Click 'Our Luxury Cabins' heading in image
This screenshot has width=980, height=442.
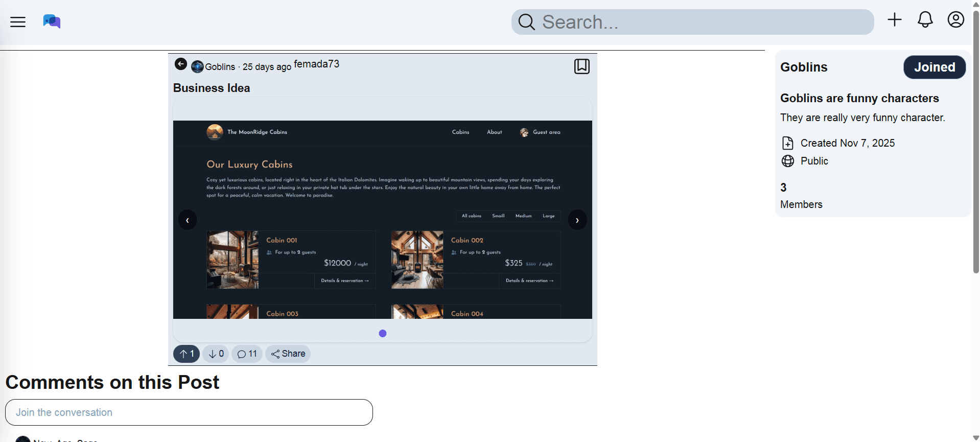coord(249,165)
